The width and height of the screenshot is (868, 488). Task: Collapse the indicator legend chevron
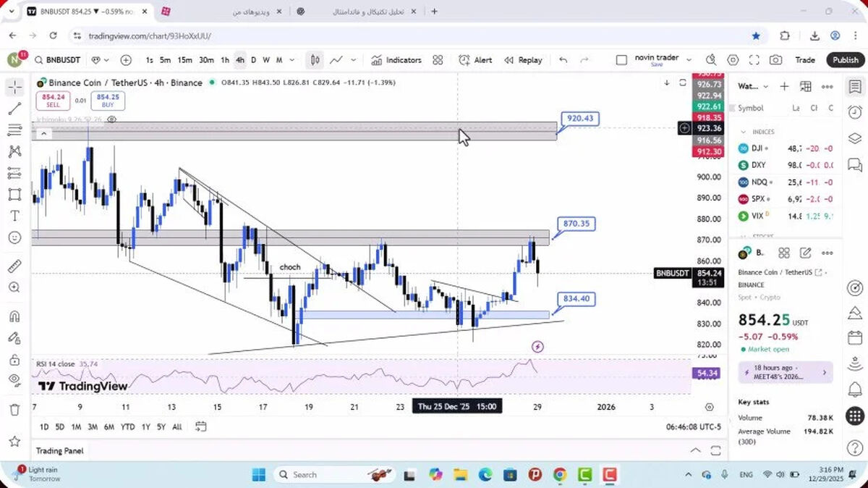pyautogui.click(x=44, y=133)
